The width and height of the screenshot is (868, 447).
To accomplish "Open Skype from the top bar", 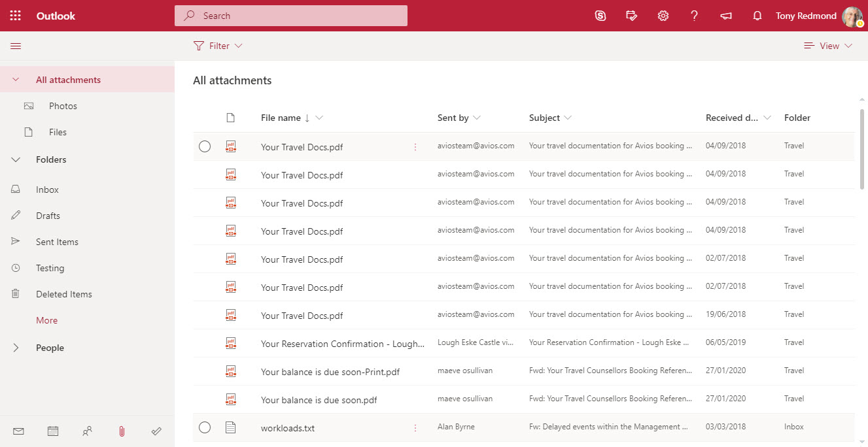I will (x=600, y=16).
